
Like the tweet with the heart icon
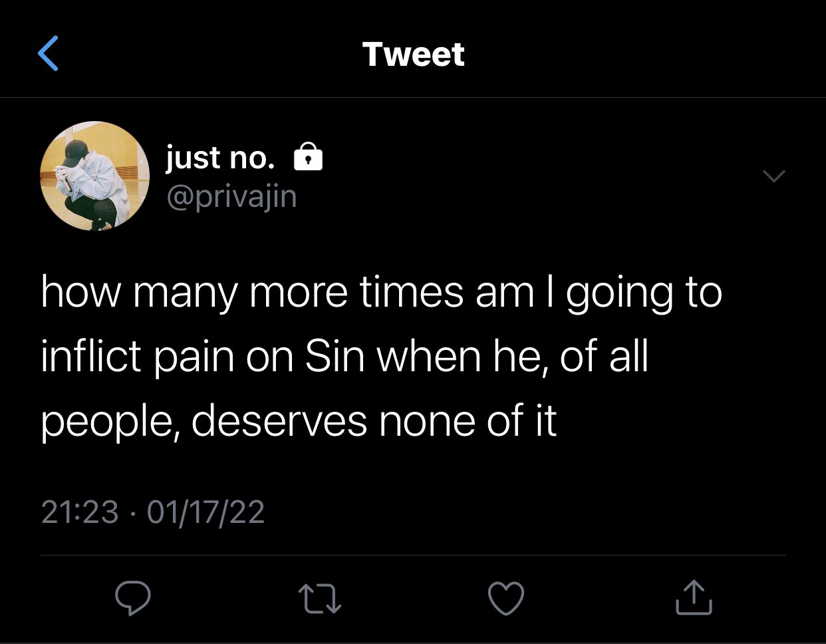click(506, 597)
